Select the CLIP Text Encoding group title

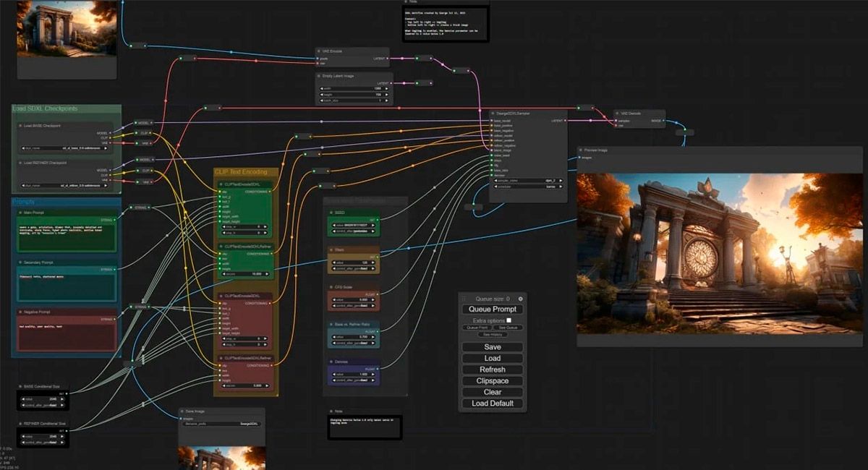click(x=241, y=172)
